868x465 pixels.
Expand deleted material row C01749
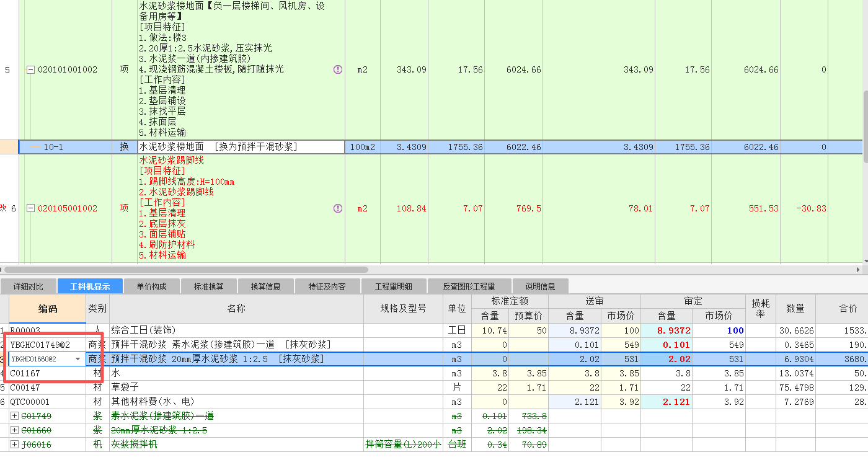pyautogui.click(x=15, y=416)
